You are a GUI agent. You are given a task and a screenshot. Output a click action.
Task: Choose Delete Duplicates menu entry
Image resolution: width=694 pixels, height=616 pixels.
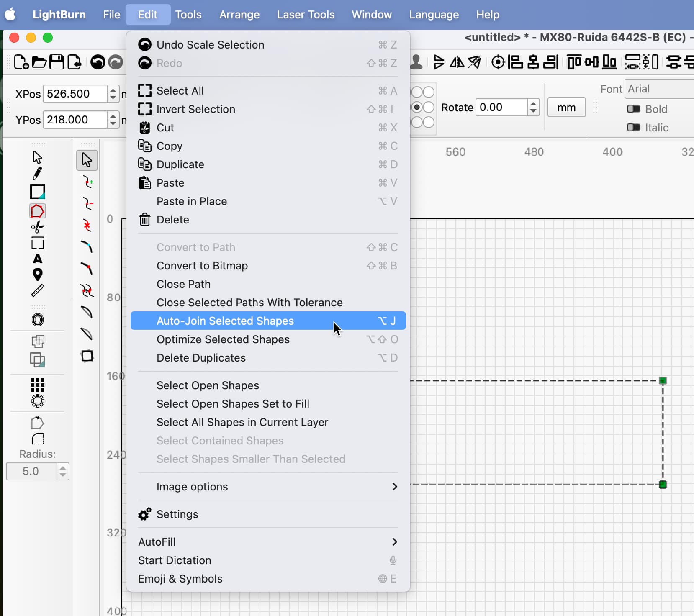pyautogui.click(x=268, y=358)
